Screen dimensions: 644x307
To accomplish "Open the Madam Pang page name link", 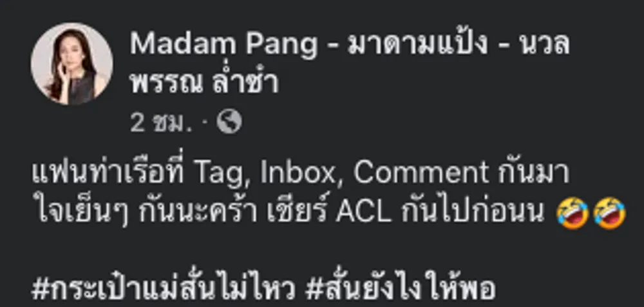I will coord(350,62).
